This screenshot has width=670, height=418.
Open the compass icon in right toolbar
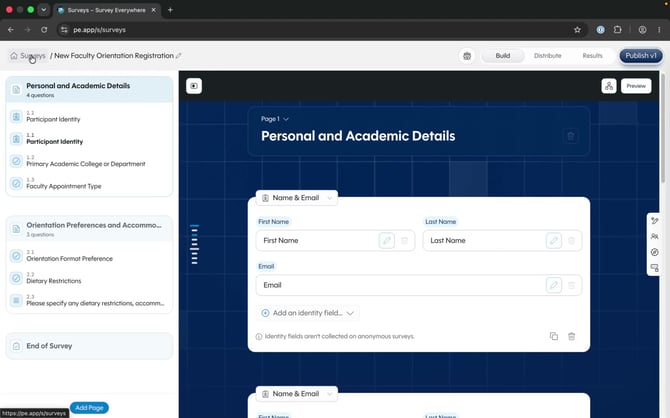[654, 252]
